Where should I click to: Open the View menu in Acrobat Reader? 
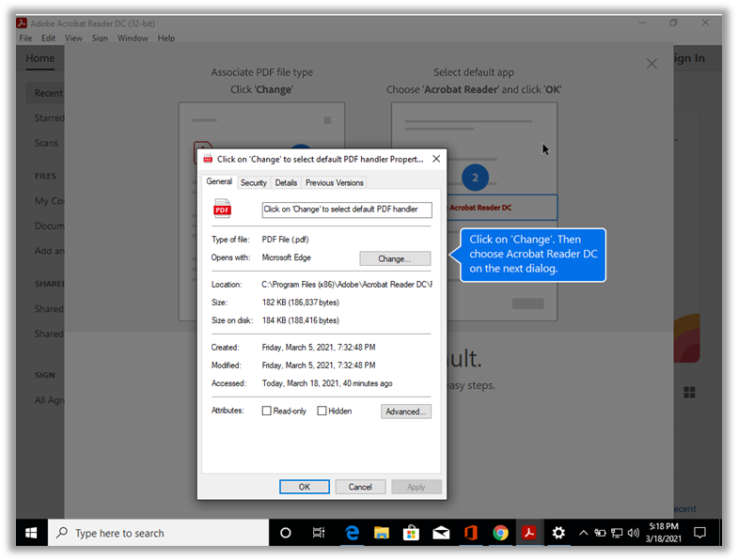click(x=73, y=39)
